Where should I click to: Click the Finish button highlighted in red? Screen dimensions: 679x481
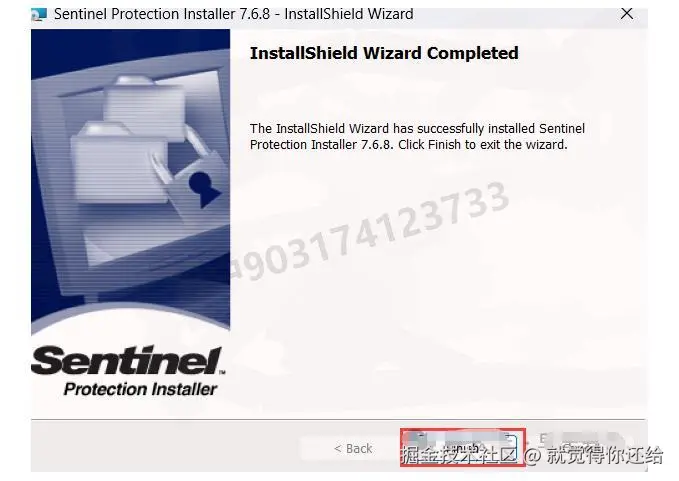tap(462, 447)
